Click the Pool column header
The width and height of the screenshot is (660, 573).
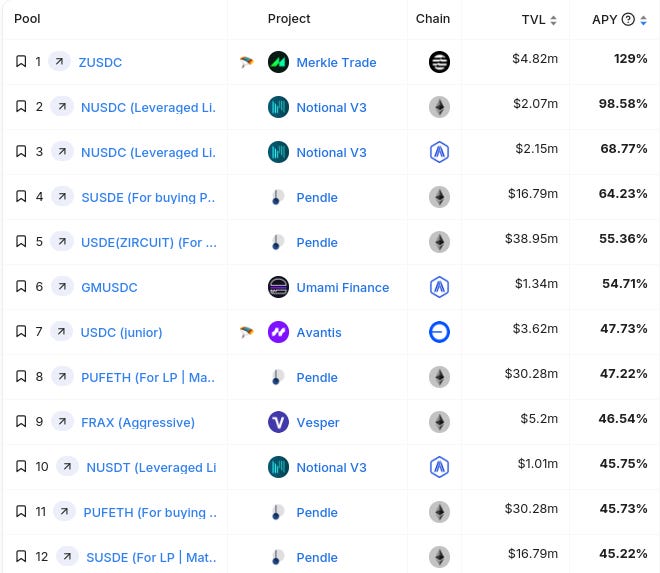click(27, 19)
